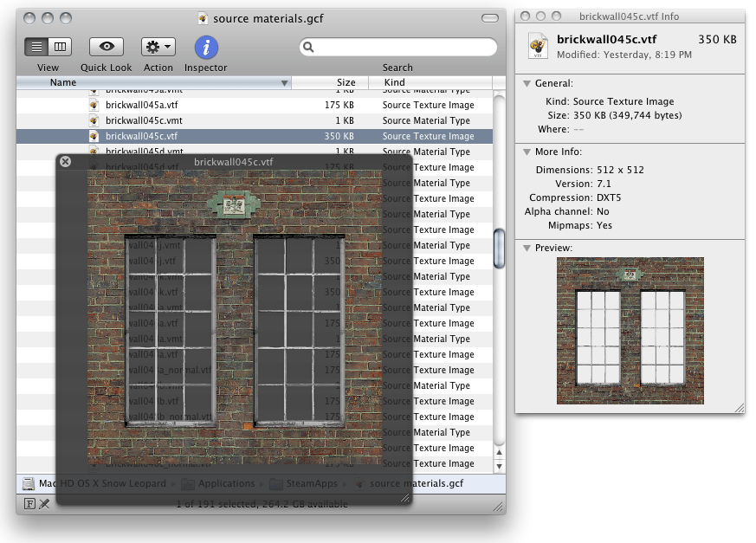Click Mac HD OS X Snow Leopard path item
Viewport: 756px width, 543px height.
pyautogui.click(x=102, y=483)
